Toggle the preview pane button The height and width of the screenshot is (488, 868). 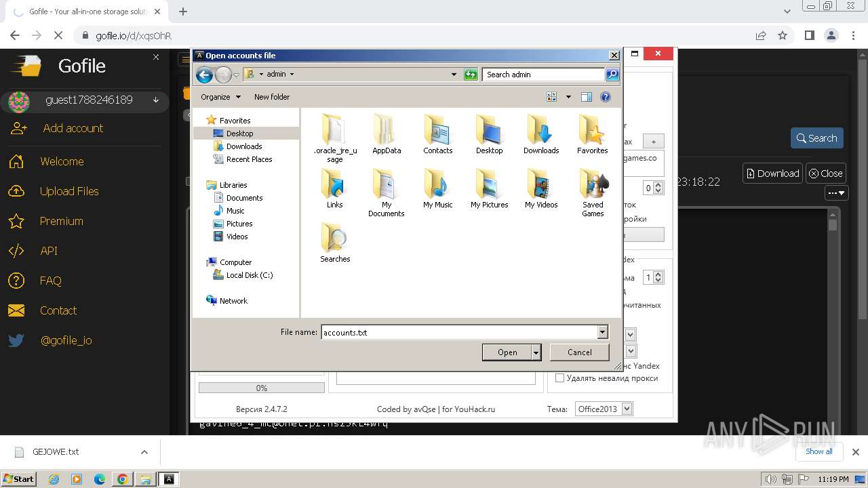[x=587, y=97]
